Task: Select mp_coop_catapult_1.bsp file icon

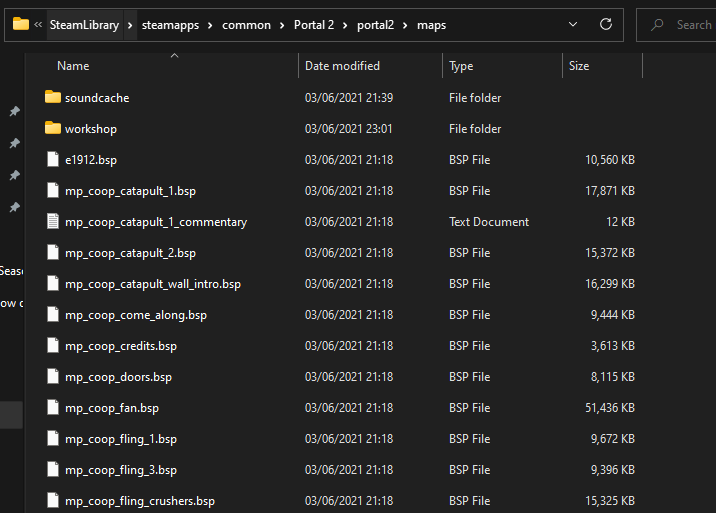Action: (53, 190)
